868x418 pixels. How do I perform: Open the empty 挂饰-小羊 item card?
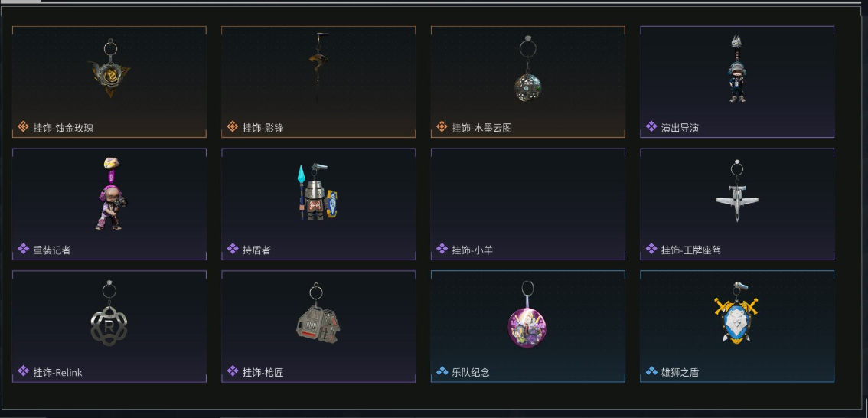(x=527, y=204)
